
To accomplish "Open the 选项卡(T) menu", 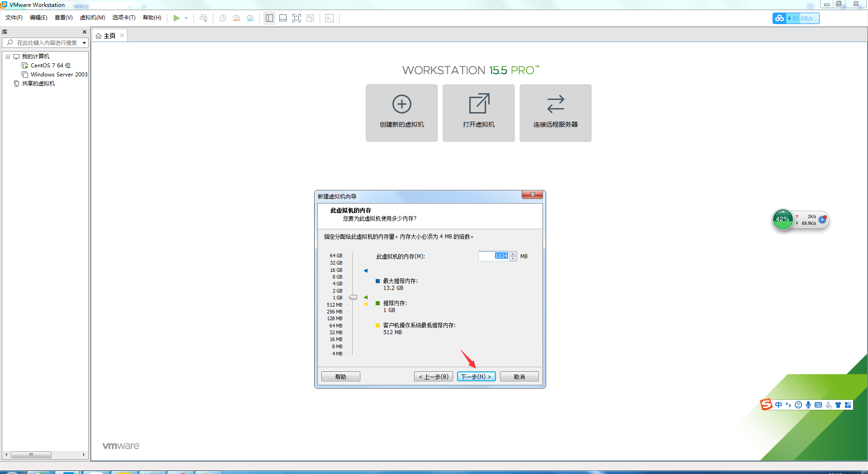I will [124, 18].
